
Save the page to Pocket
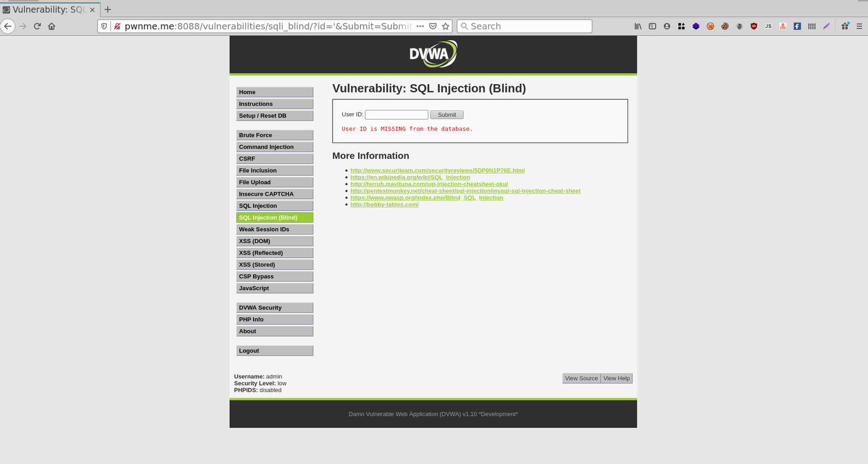433,26
